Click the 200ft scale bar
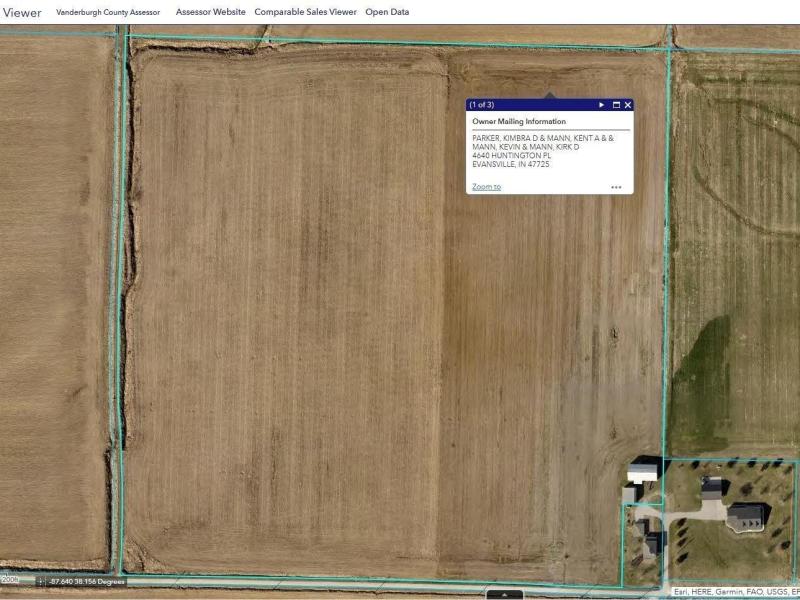 tap(11, 580)
